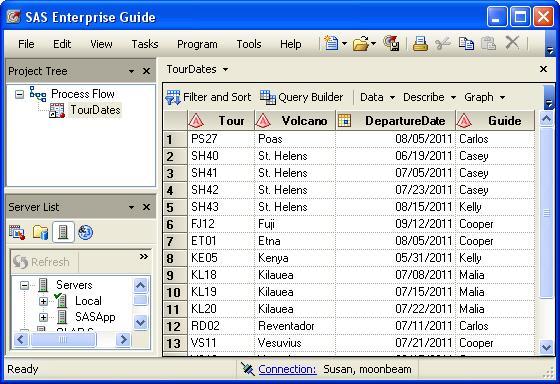
Task: Click data grid scroll down arrow
Action: tap(546, 347)
